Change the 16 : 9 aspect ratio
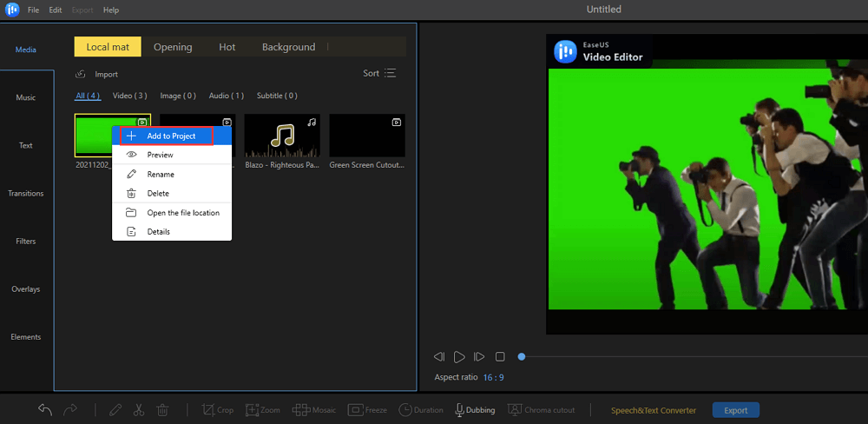This screenshot has height=424, width=868. click(x=493, y=378)
